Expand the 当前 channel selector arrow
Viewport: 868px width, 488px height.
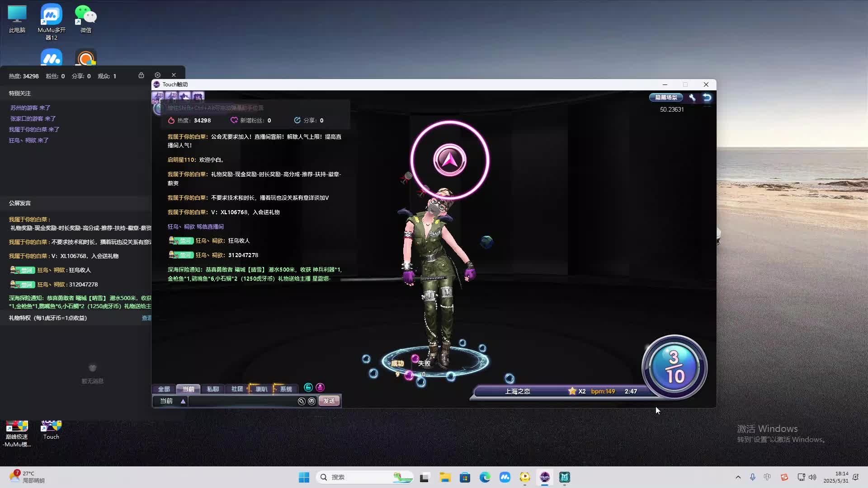point(183,401)
